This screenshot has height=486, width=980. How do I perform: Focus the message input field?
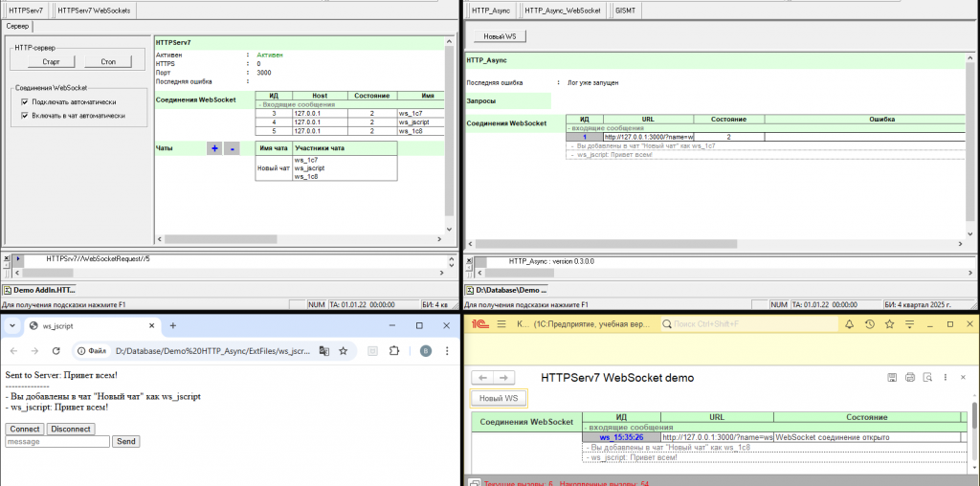(58, 442)
